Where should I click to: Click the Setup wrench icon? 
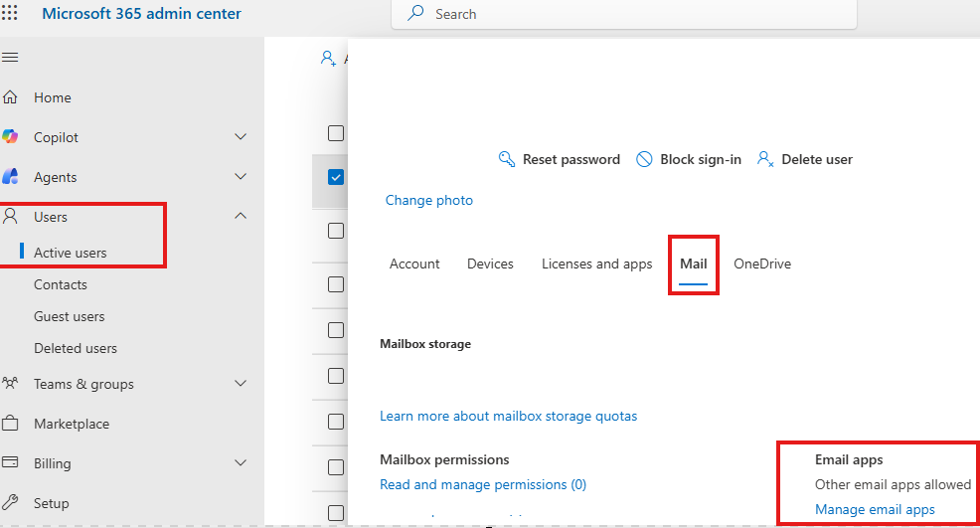(x=10, y=502)
